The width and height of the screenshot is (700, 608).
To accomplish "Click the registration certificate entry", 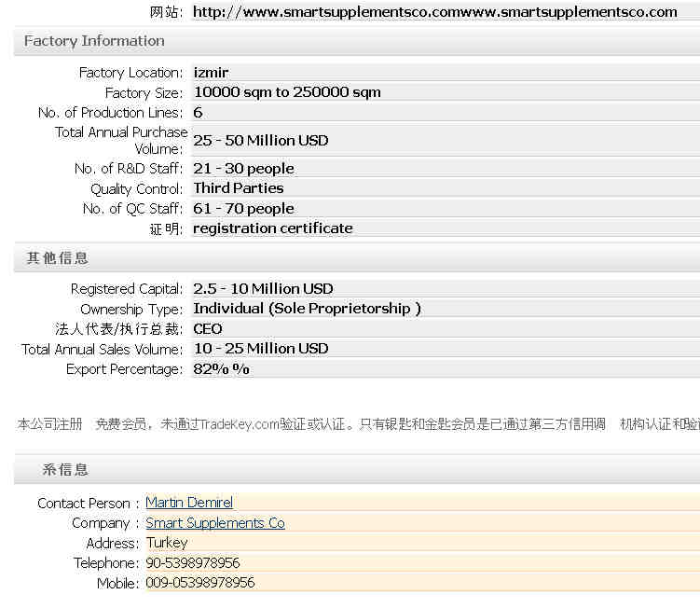I will point(273,228).
